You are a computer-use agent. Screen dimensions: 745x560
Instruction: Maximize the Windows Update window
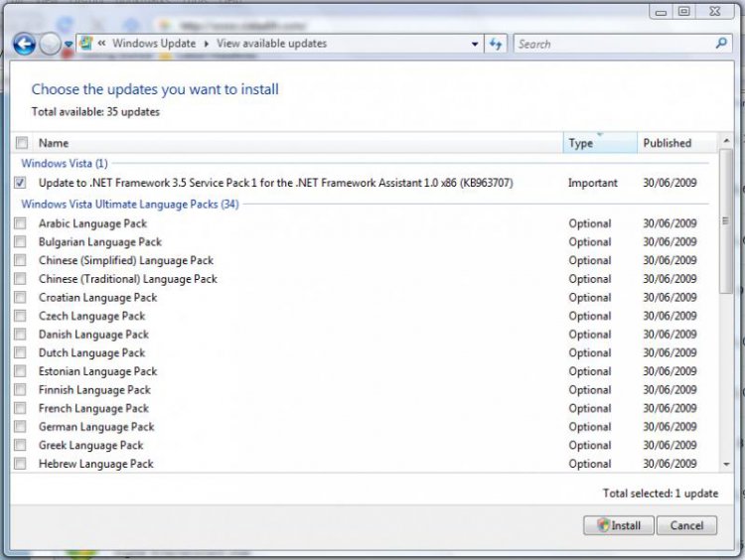(683, 11)
